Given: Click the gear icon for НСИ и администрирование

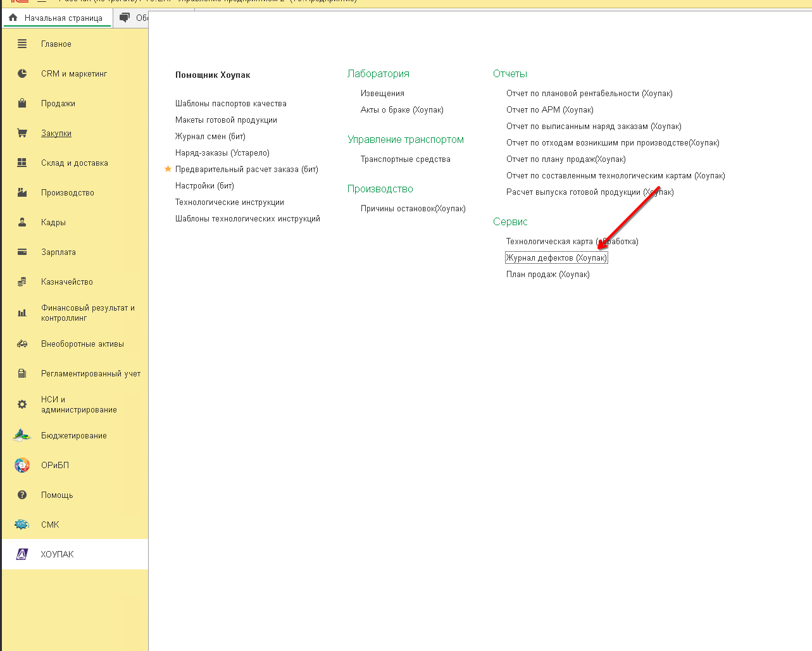Looking at the screenshot, I should (22, 404).
